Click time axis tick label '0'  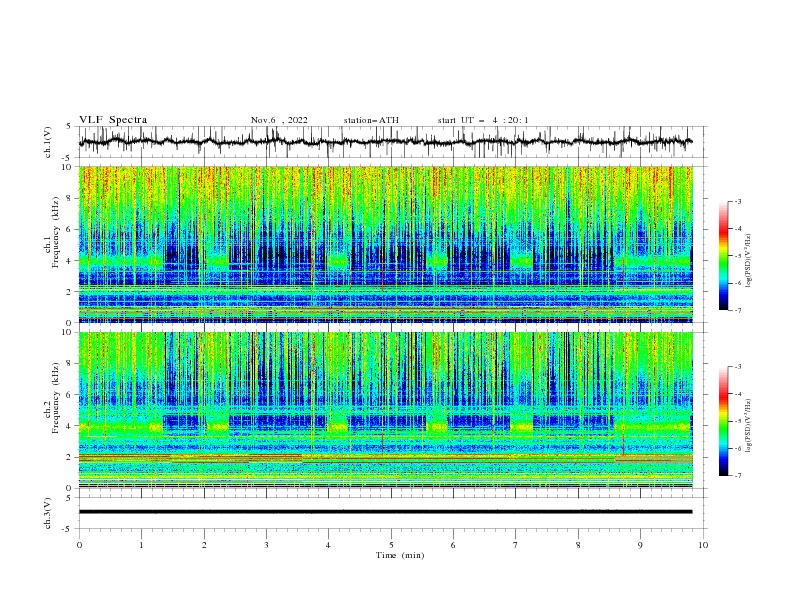[79, 545]
